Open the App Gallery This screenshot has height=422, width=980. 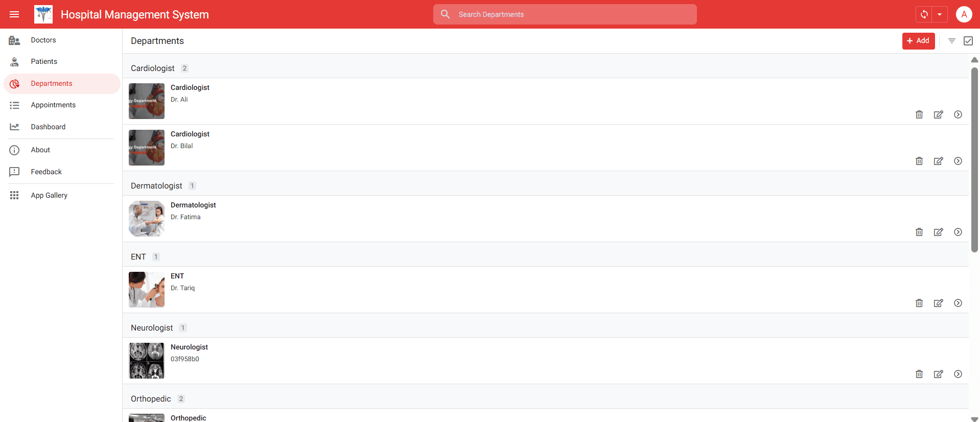(x=61, y=195)
